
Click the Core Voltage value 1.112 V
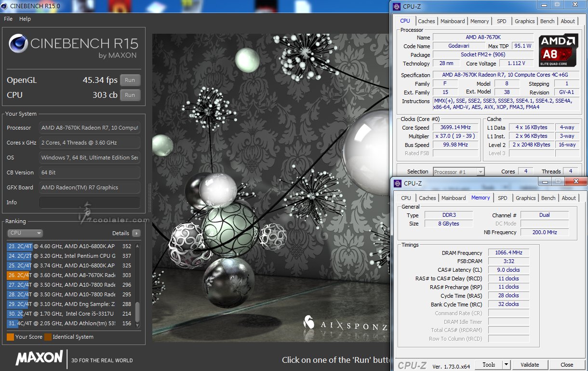pos(516,63)
